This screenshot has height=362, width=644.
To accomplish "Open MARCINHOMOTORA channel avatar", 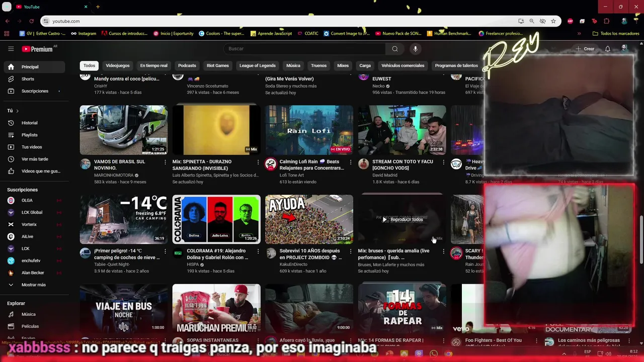I will (x=86, y=164).
